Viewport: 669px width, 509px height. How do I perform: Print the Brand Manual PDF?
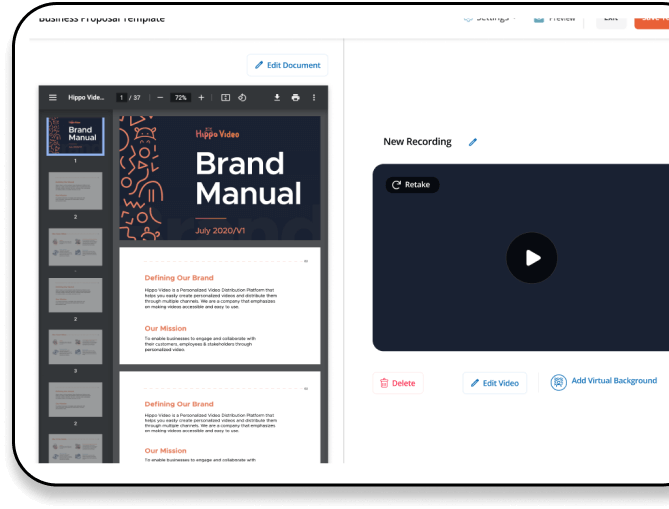click(295, 98)
